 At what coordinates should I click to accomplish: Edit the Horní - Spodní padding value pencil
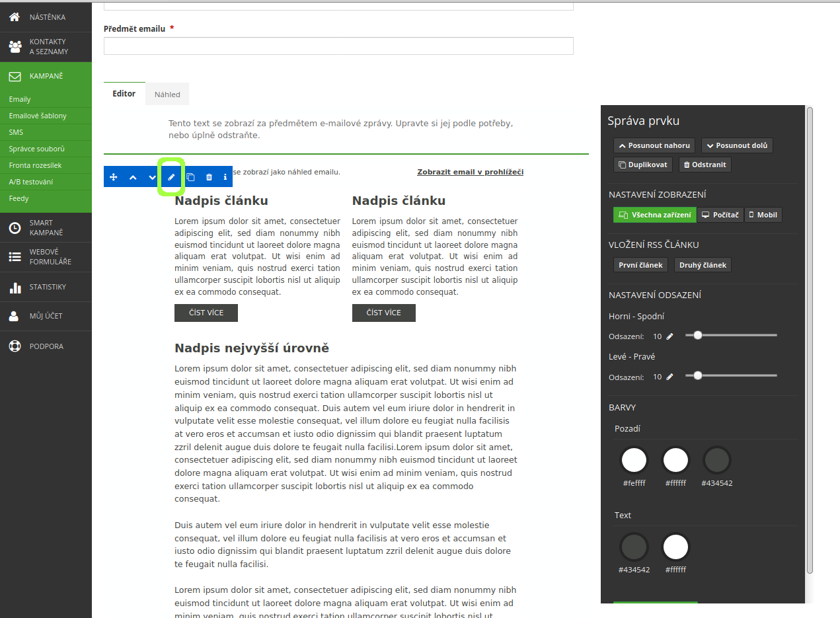669,336
